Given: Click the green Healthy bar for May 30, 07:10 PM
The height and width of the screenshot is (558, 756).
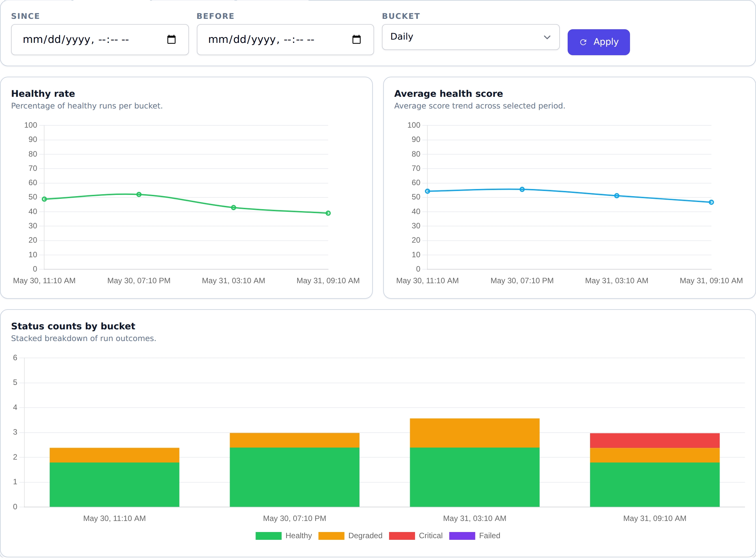Looking at the screenshot, I should 295,477.
